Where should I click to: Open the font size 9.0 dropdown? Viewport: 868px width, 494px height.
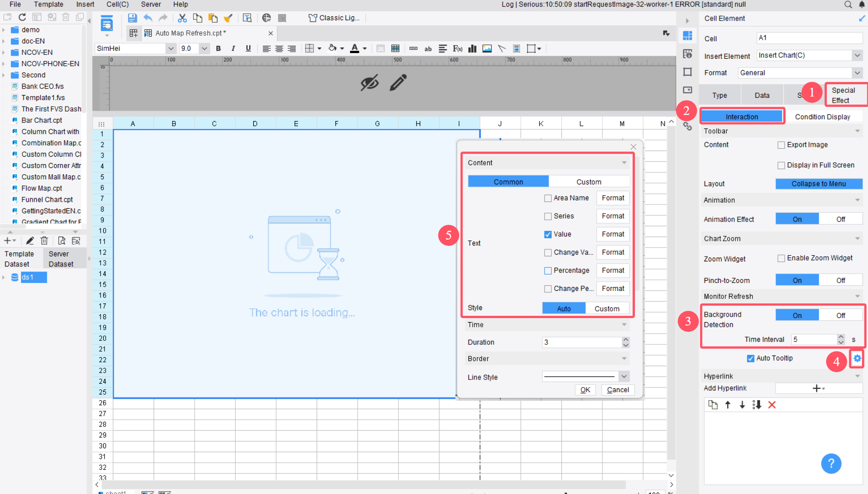204,49
